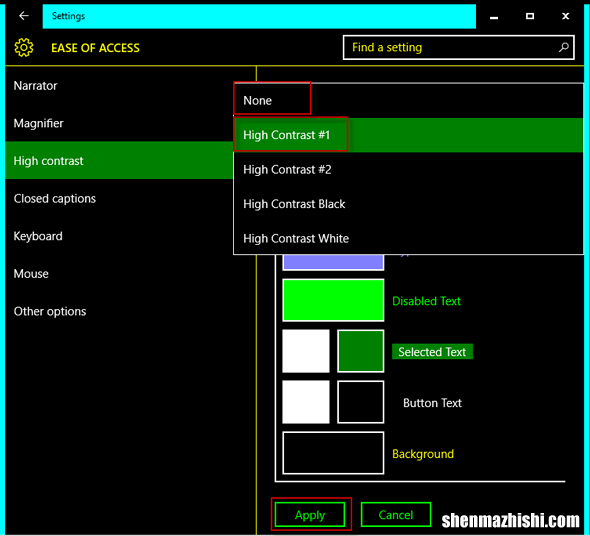Screen dimensions: 590x536
Task: Choose High Contrast #2 theme option
Action: (x=408, y=169)
